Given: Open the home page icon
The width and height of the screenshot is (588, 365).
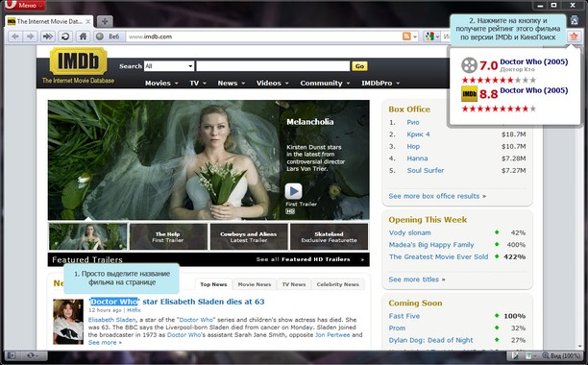Looking at the screenshot, I should coord(83,36).
